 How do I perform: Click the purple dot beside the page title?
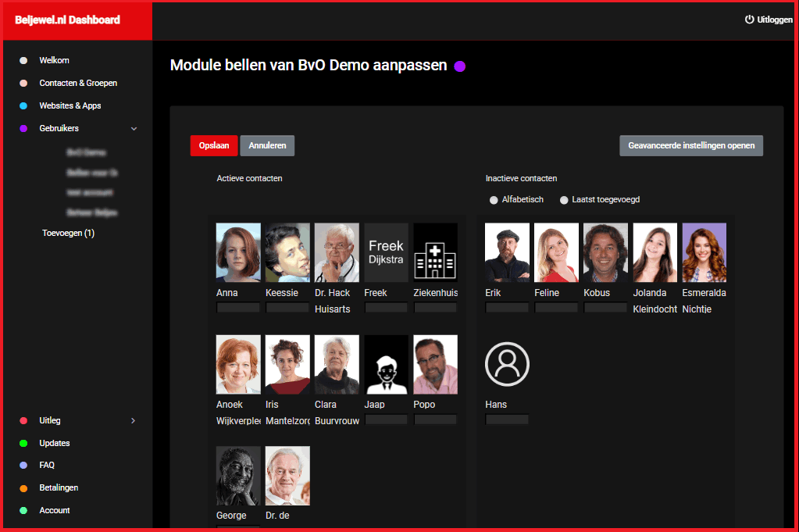pos(460,66)
